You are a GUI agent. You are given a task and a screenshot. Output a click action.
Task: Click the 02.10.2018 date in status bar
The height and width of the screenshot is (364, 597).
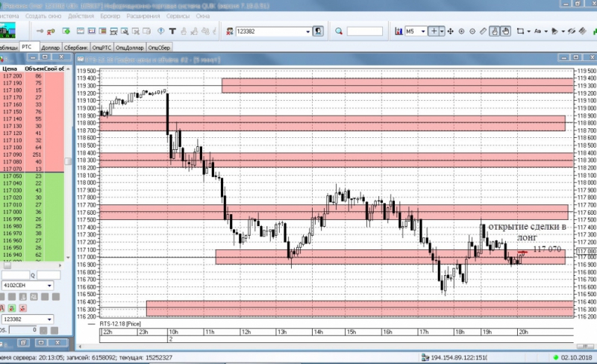pyautogui.click(x=576, y=357)
